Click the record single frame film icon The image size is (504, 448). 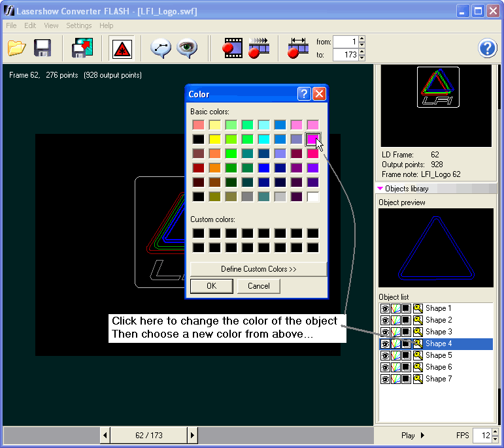click(233, 48)
